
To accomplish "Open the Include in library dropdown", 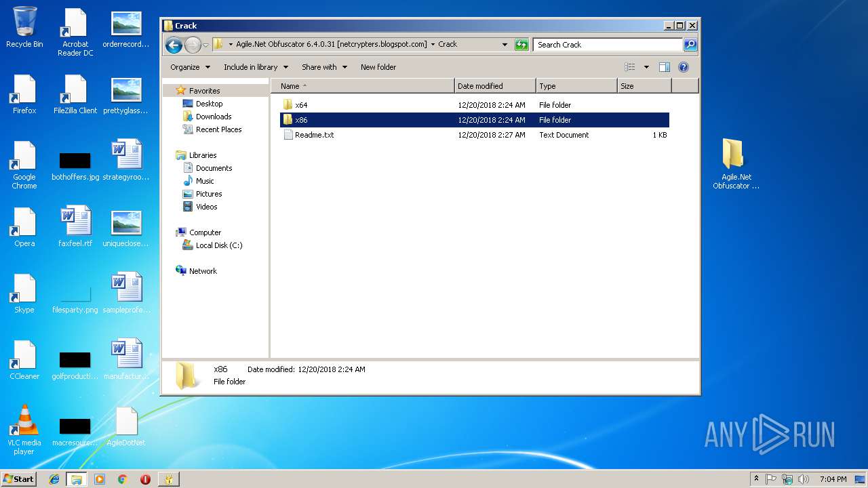I will pos(256,67).
